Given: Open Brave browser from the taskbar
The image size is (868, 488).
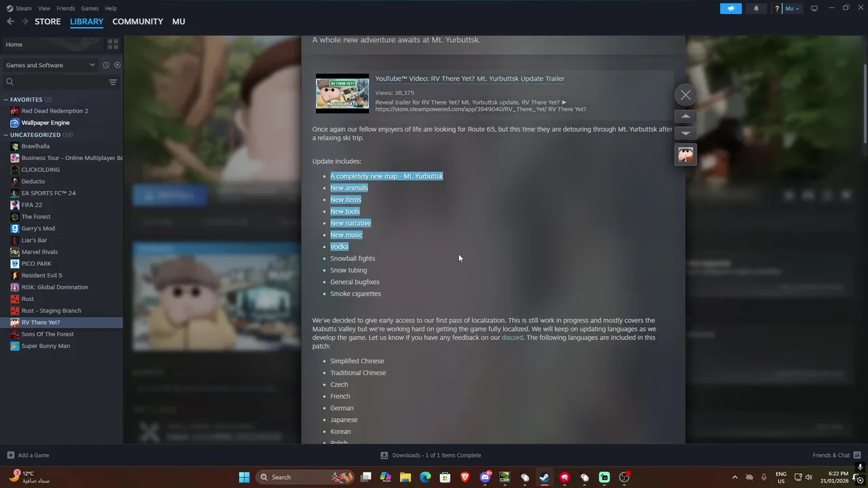Looking at the screenshot, I should click(465, 477).
